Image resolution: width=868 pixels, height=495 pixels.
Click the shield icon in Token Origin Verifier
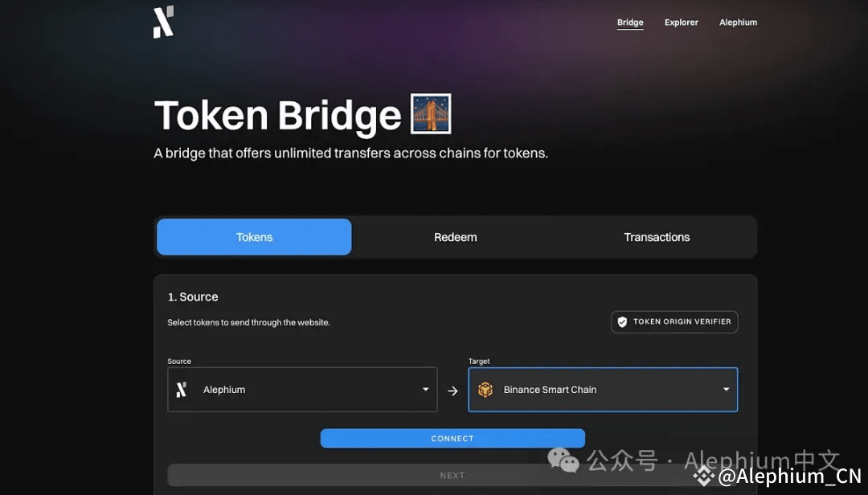coord(622,321)
